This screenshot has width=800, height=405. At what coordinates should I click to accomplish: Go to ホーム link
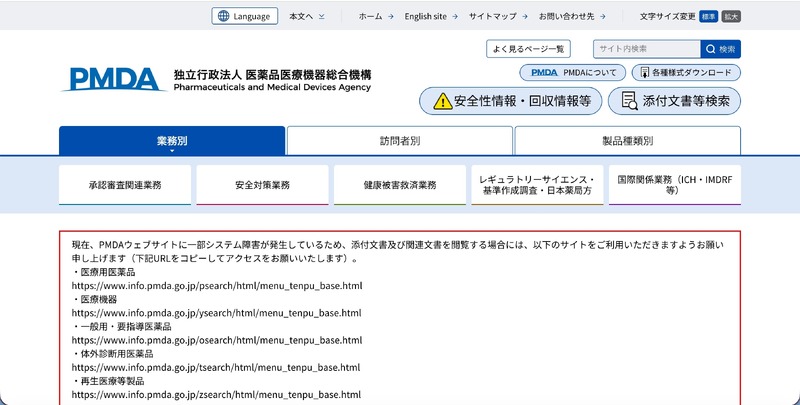click(370, 16)
